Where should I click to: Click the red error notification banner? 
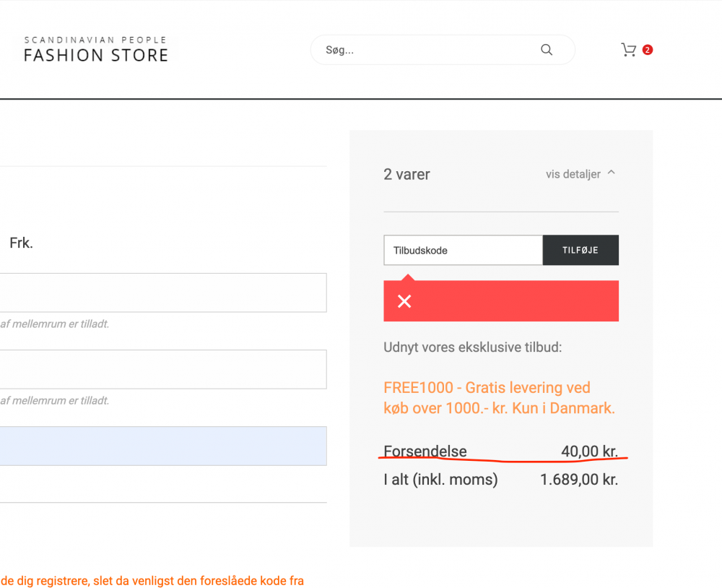click(x=501, y=301)
